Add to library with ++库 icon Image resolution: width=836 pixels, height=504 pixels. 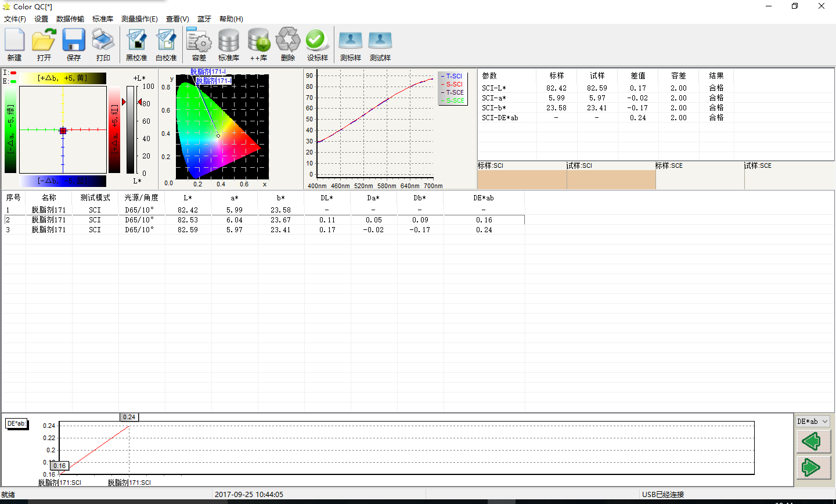pos(259,45)
